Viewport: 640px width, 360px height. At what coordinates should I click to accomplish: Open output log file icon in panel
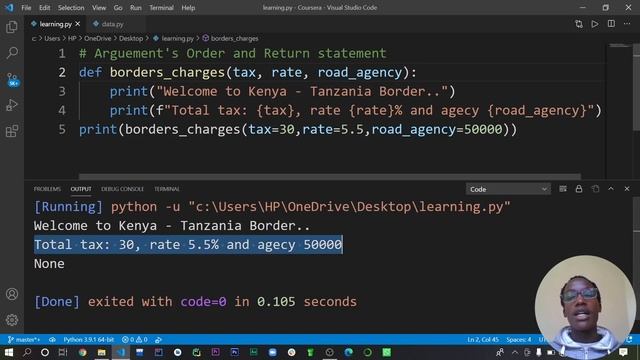tap(595, 189)
